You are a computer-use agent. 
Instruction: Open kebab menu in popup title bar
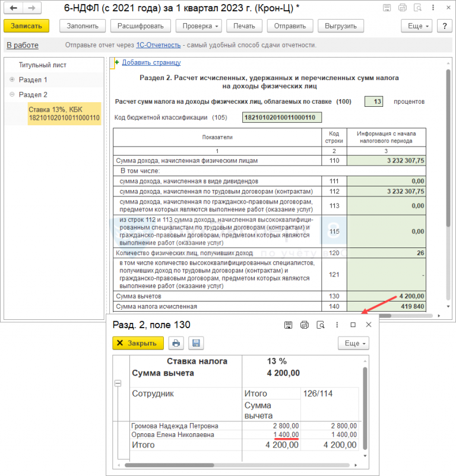(337, 325)
